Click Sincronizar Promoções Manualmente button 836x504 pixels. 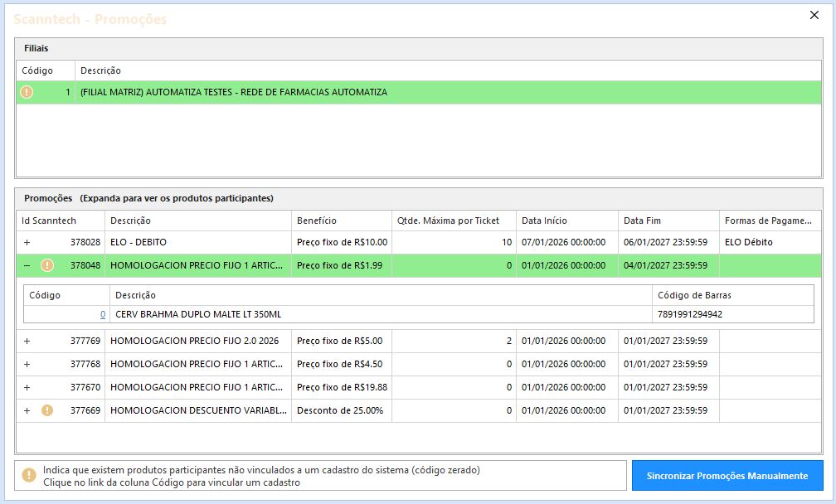[727, 476]
